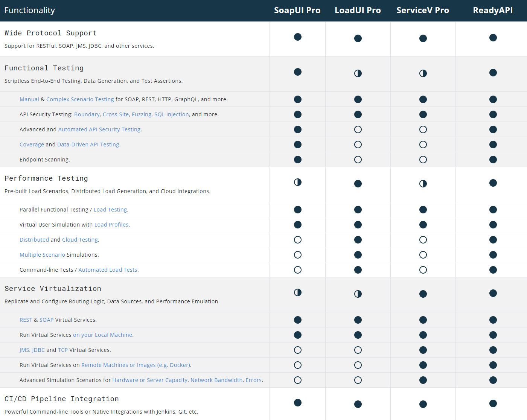This screenshot has height=420, width=527.
Task: Click the Functional Testing heading
Action: [x=44, y=68]
